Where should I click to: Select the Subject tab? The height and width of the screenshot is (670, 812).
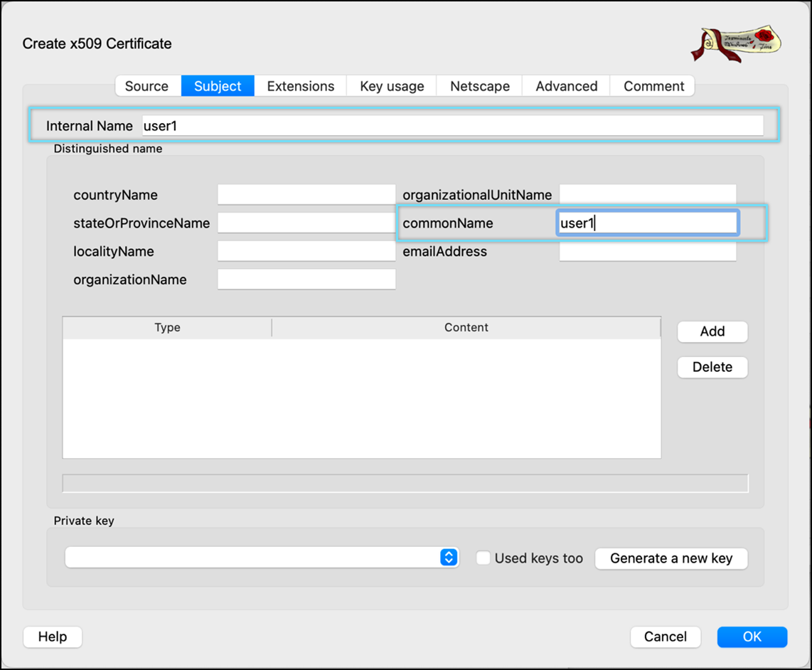pos(218,86)
